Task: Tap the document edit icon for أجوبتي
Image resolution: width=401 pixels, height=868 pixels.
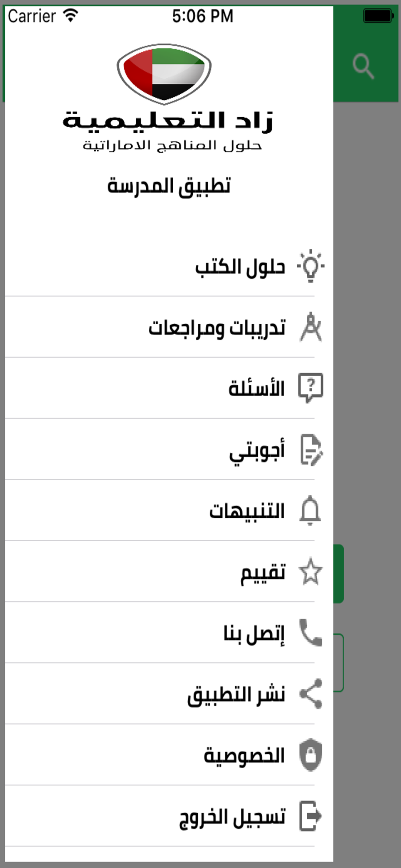Action: coord(311,450)
